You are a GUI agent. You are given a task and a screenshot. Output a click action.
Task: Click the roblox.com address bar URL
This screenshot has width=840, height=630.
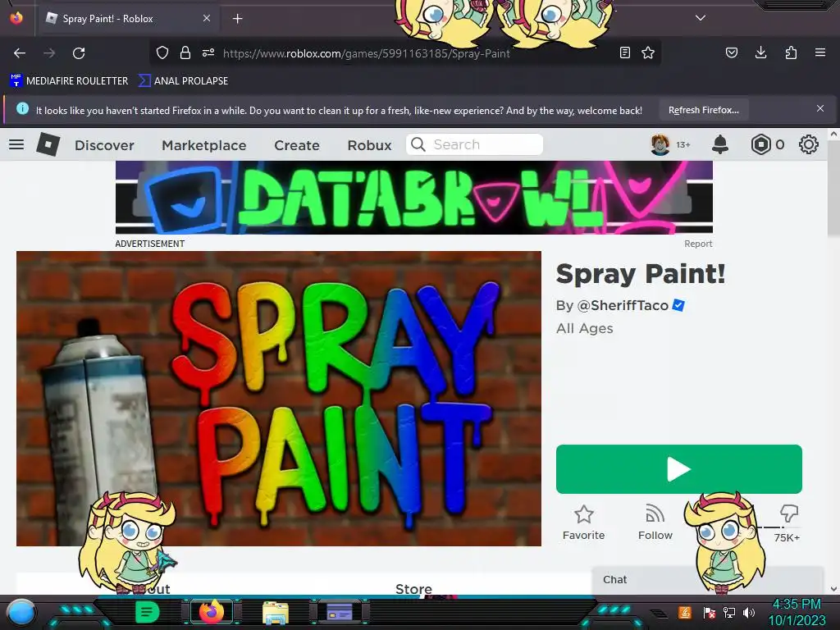point(367,53)
